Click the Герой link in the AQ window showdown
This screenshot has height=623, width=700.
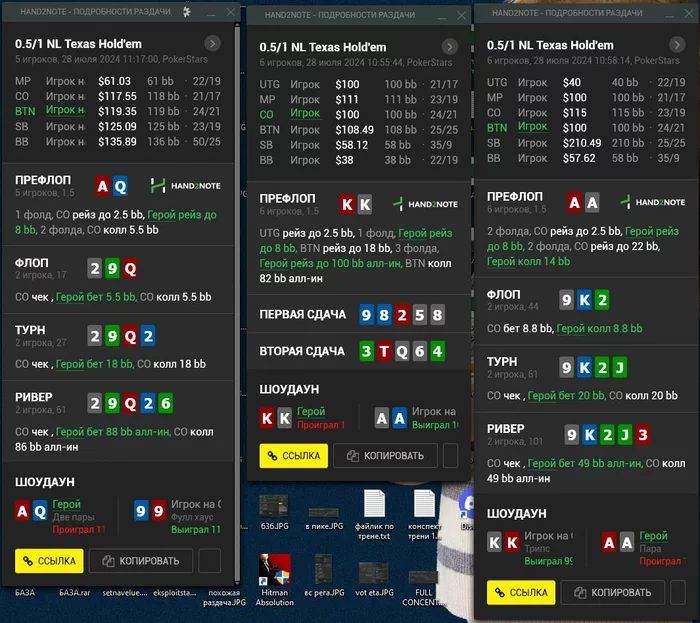point(67,504)
